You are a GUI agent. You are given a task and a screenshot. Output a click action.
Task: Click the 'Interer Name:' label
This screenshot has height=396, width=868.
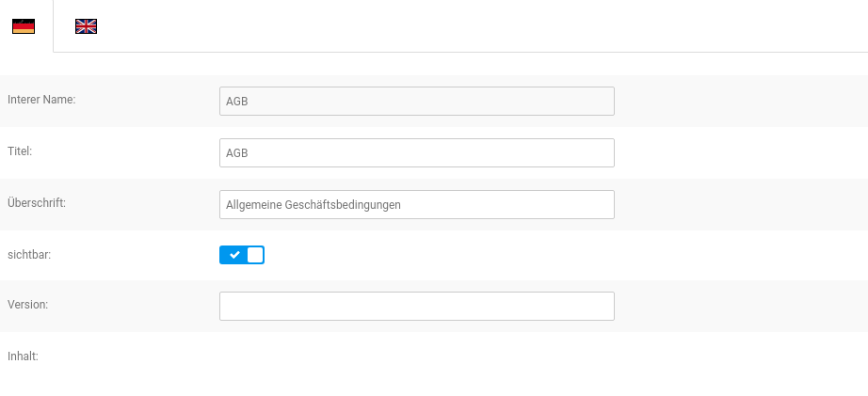pos(41,100)
